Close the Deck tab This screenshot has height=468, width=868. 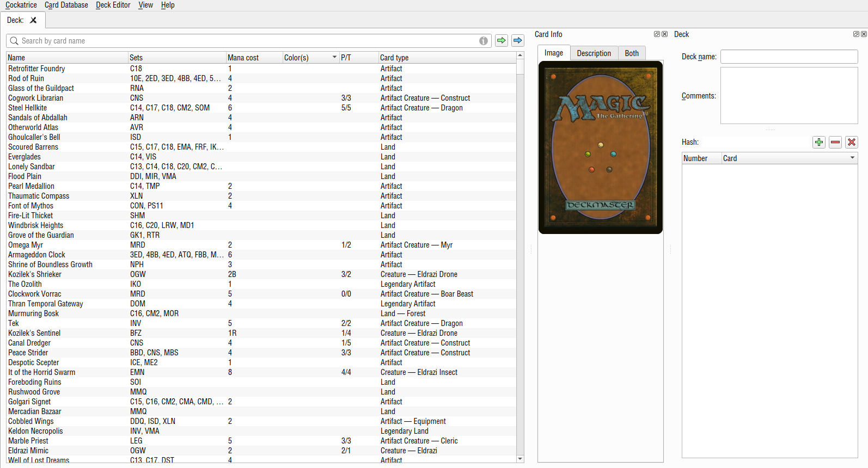click(33, 20)
